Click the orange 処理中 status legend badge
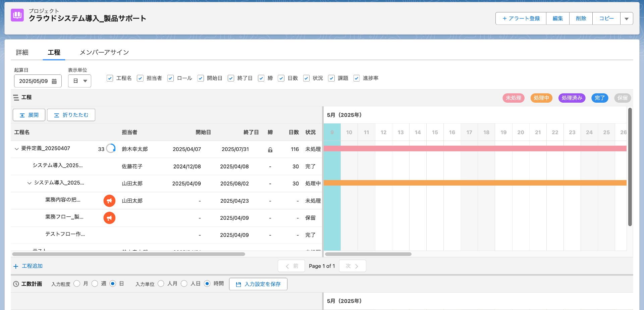This screenshot has height=310, width=644. click(541, 98)
